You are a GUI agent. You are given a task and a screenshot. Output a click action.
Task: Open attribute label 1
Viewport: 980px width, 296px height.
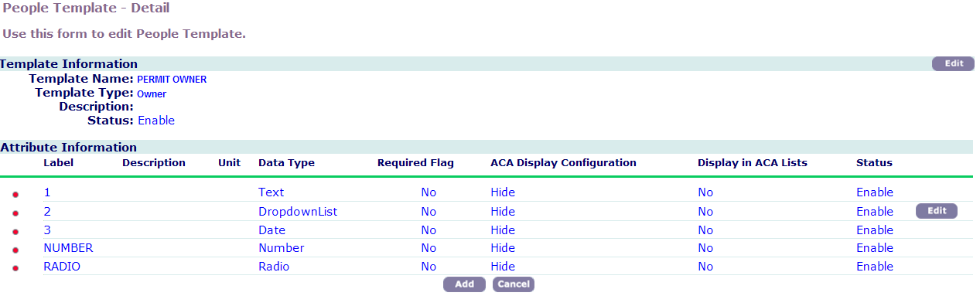pyautogui.click(x=46, y=192)
